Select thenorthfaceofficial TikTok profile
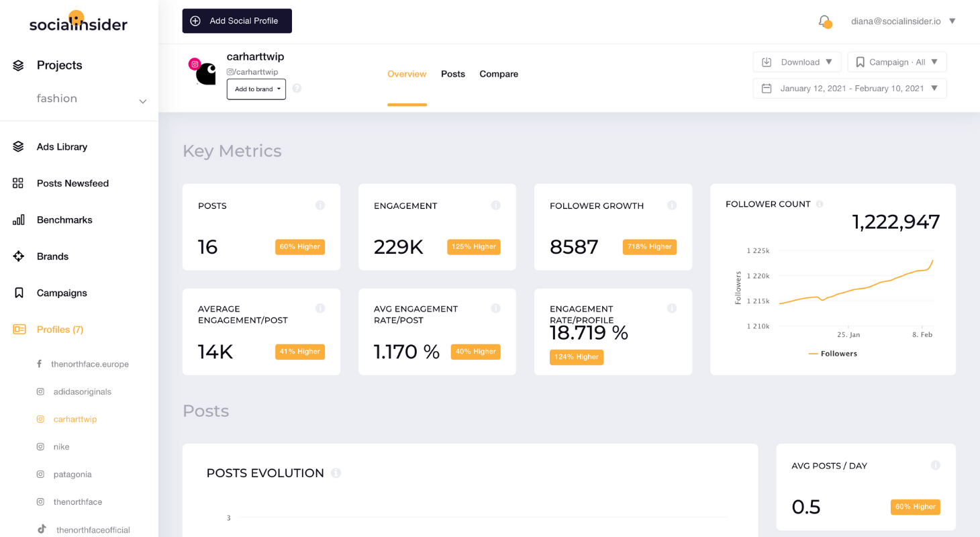The height and width of the screenshot is (537, 980). [x=93, y=530]
